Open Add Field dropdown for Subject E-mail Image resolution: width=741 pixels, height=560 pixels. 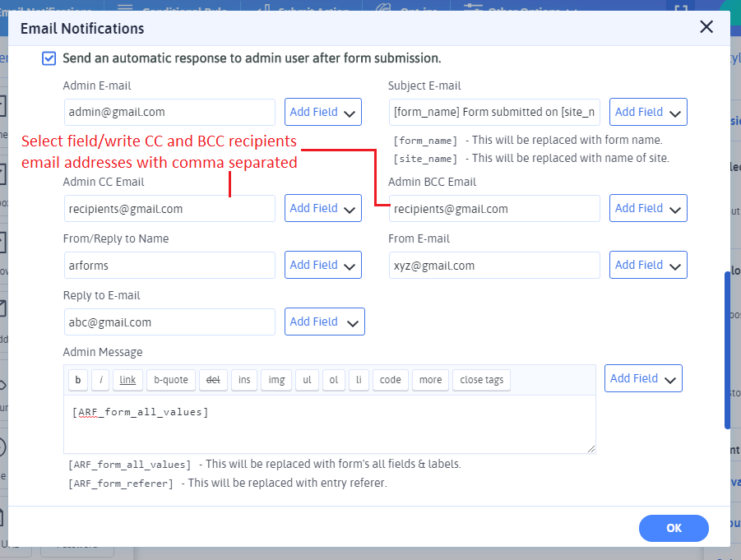pyautogui.click(x=648, y=113)
